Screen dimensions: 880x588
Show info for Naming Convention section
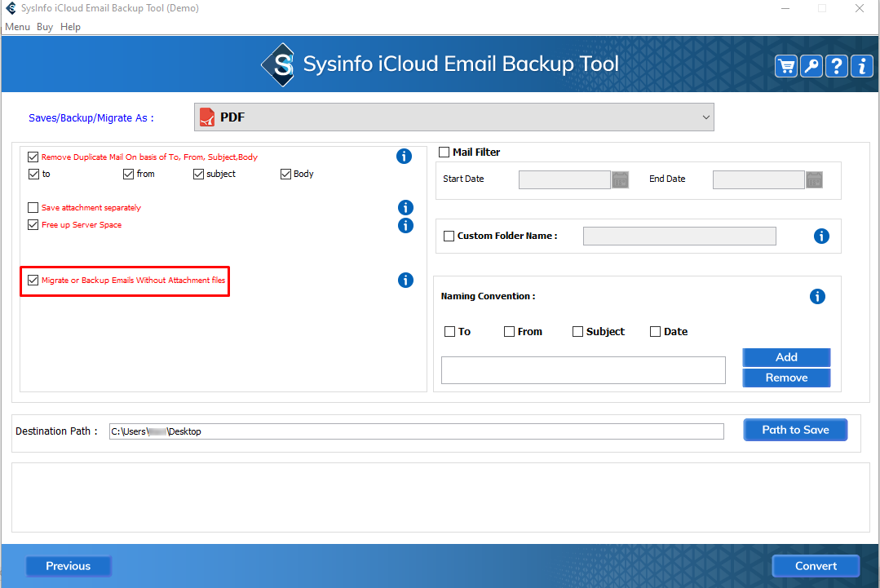click(x=817, y=297)
